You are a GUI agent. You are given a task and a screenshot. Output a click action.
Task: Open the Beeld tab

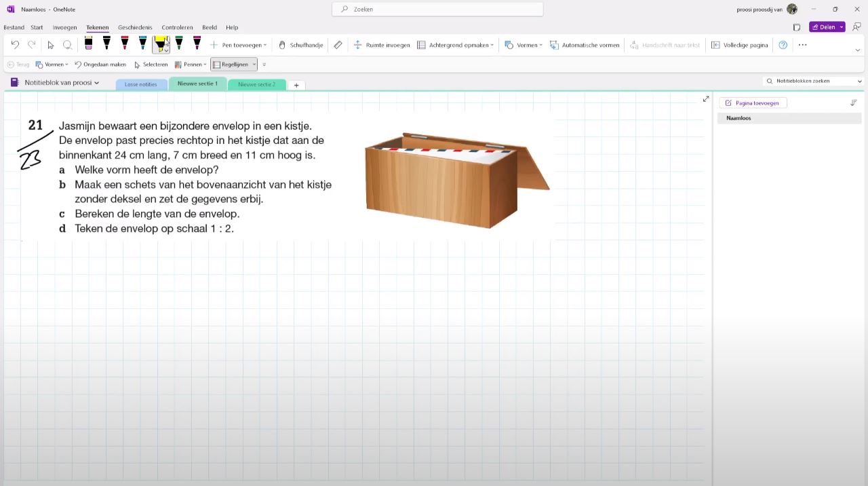(210, 27)
